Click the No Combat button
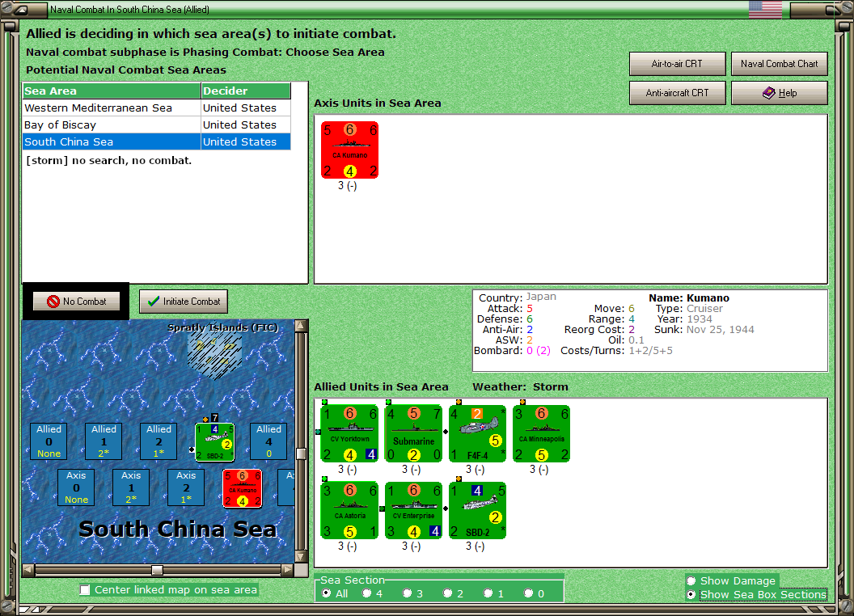The height and width of the screenshot is (616, 854). point(76,302)
